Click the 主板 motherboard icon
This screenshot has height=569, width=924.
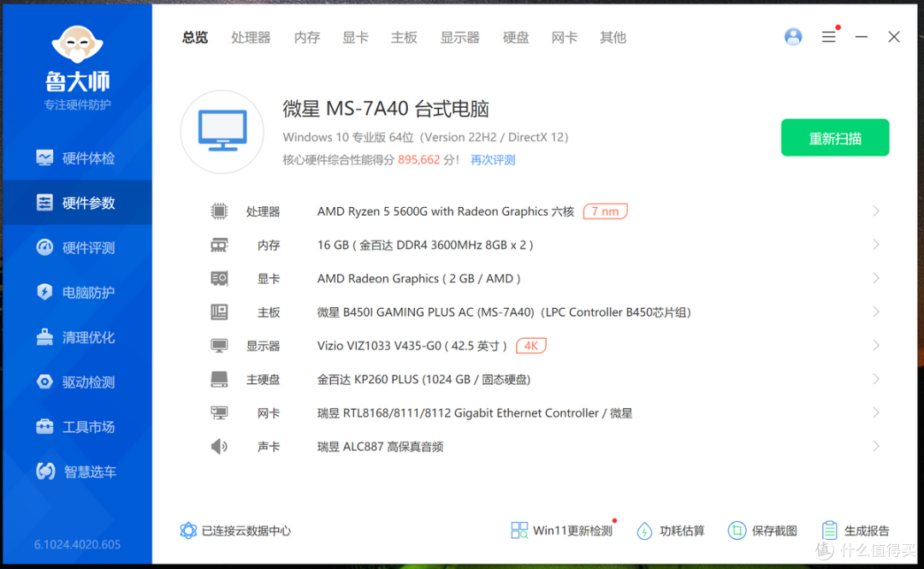point(219,312)
